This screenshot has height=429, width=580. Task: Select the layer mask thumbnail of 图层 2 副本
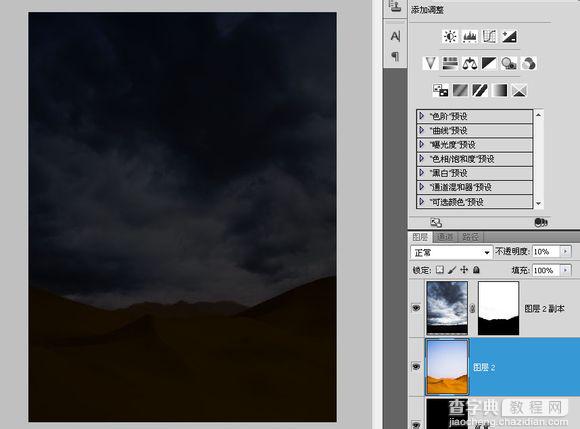tap(498, 308)
